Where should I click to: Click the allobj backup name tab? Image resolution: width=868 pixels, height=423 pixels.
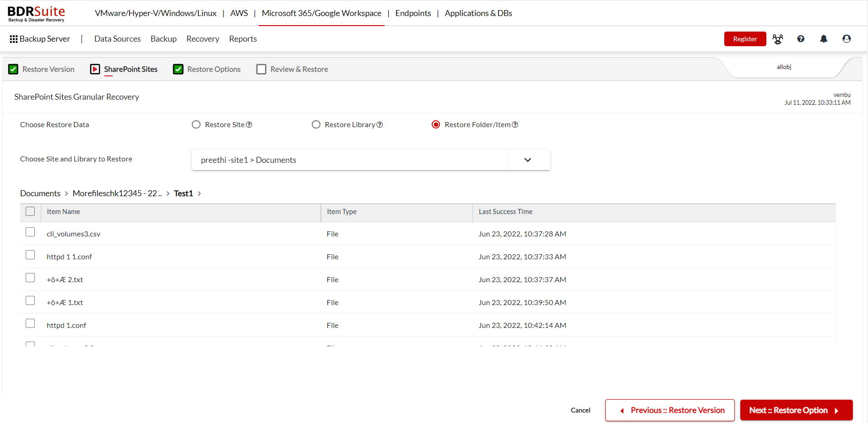tap(784, 67)
